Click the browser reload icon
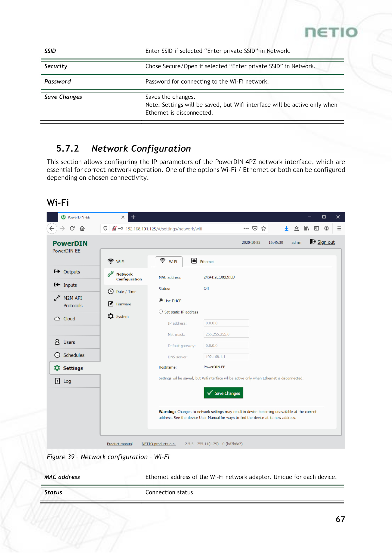The height and width of the screenshot is (554, 392). (72, 229)
